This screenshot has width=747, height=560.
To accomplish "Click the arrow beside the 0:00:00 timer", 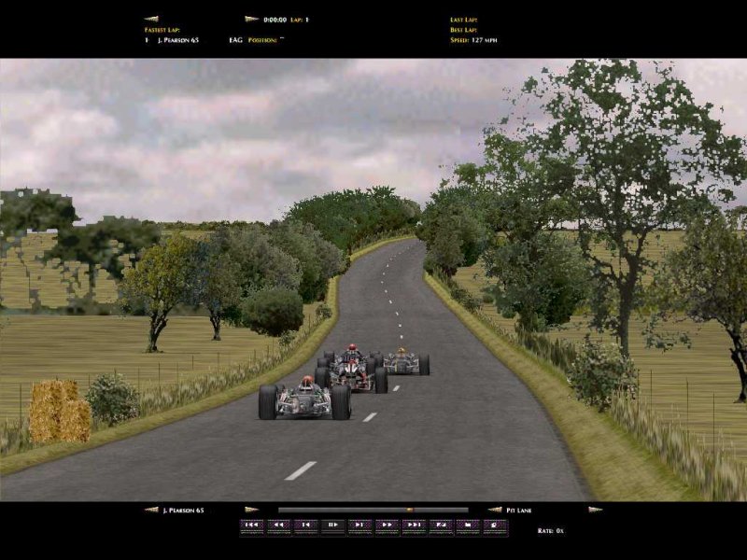I will click(x=251, y=19).
